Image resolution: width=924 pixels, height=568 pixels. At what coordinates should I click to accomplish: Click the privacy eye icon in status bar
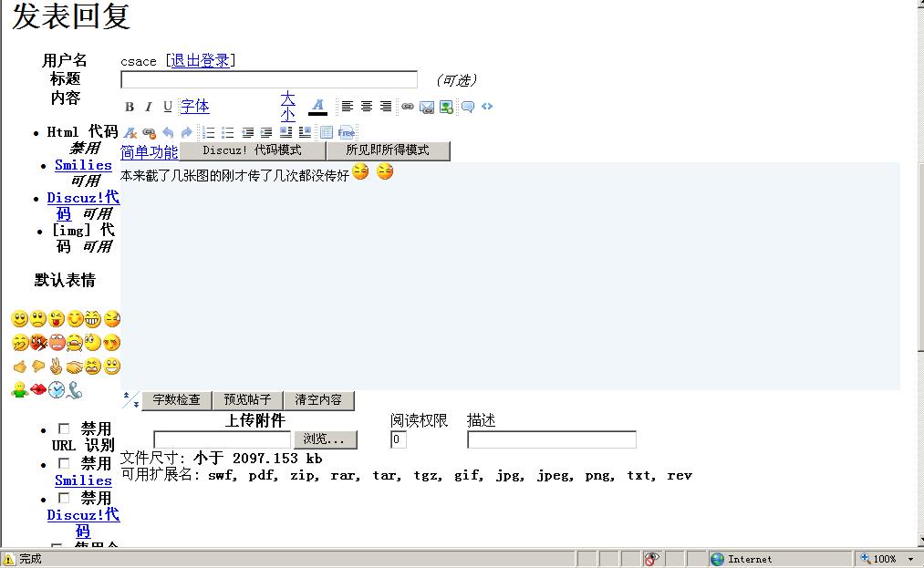(x=651, y=559)
